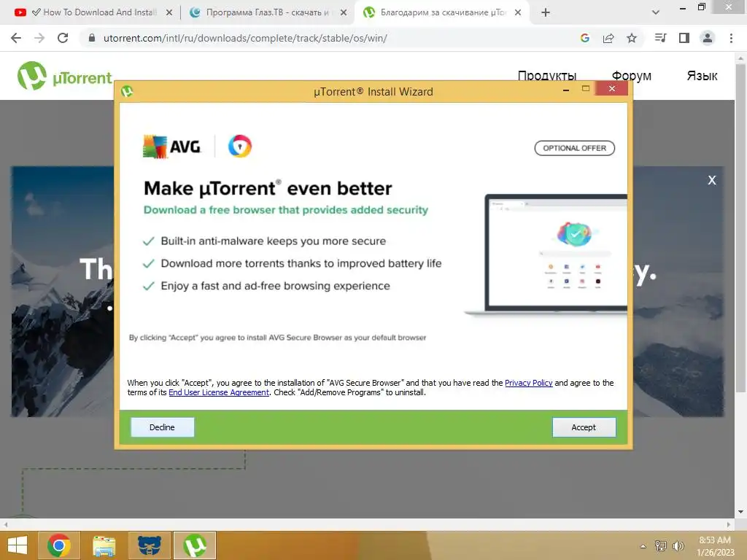
Task: Click "Enjoy a fast and ad-free browsing experience"
Action: (x=275, y=286)
